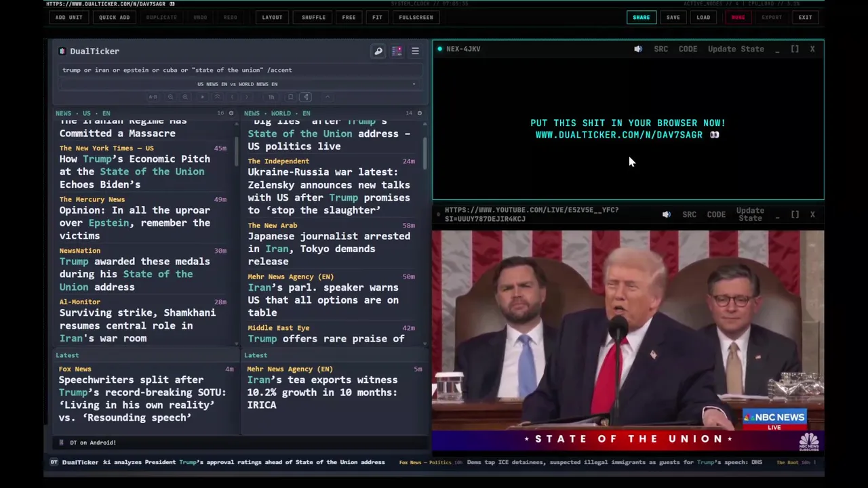Click the double chevron up icon in toolbar
This screenshot has width=868, height=488.
[217, 97]
